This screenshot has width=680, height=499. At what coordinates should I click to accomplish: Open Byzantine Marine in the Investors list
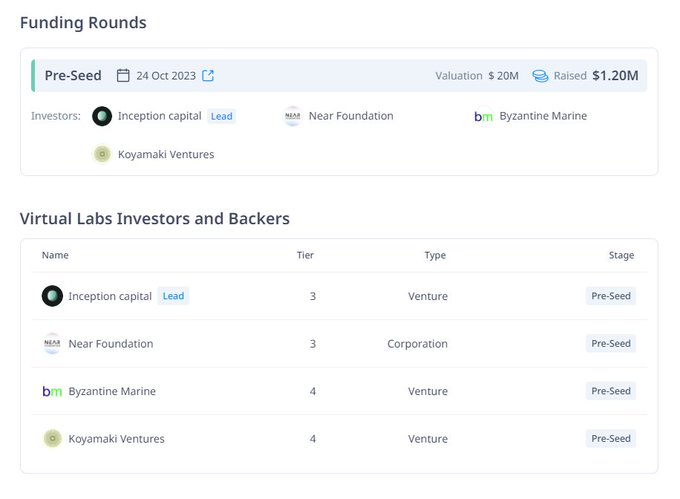pyautogui.click(x=543, y=116)
